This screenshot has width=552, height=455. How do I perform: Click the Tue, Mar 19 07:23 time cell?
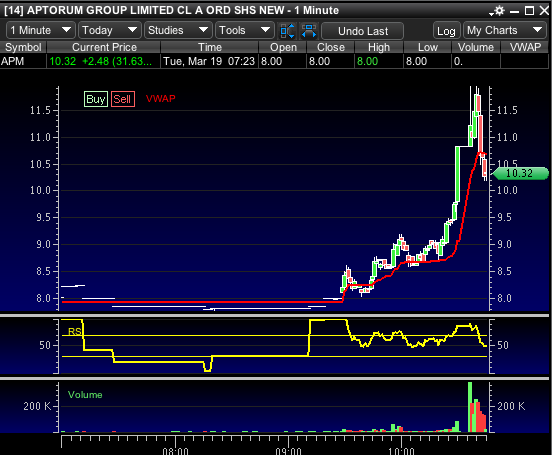click(x=209, y=61)
